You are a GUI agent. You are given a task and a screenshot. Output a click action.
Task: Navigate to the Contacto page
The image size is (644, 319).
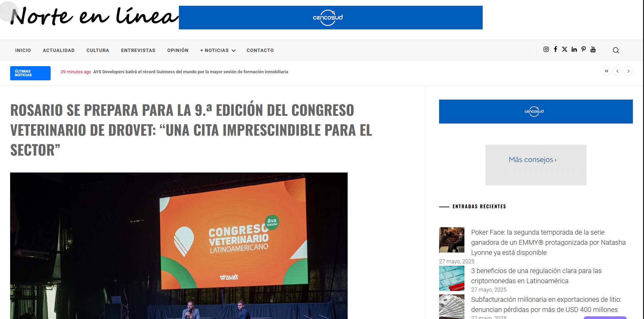coord(260,50)
